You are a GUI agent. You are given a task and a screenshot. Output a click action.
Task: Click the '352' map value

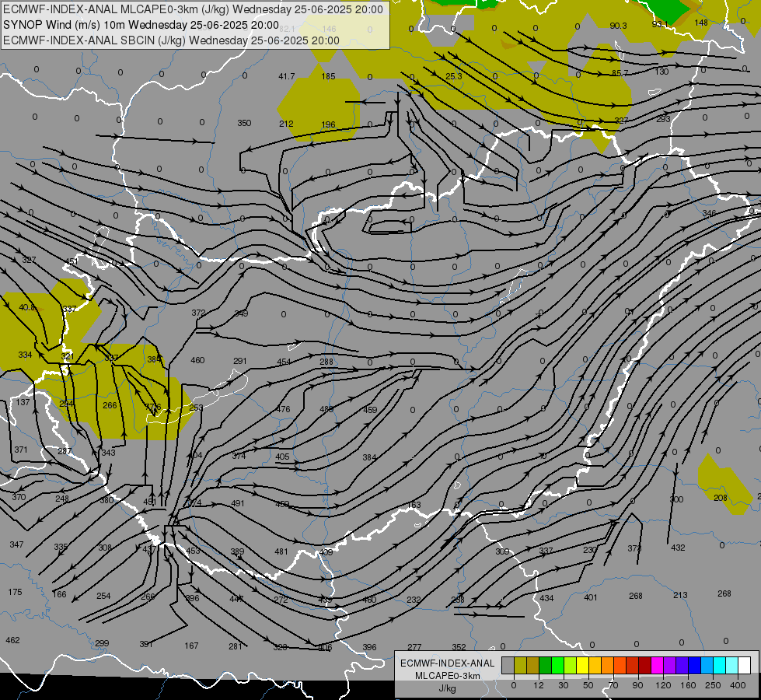pos(459,647)
